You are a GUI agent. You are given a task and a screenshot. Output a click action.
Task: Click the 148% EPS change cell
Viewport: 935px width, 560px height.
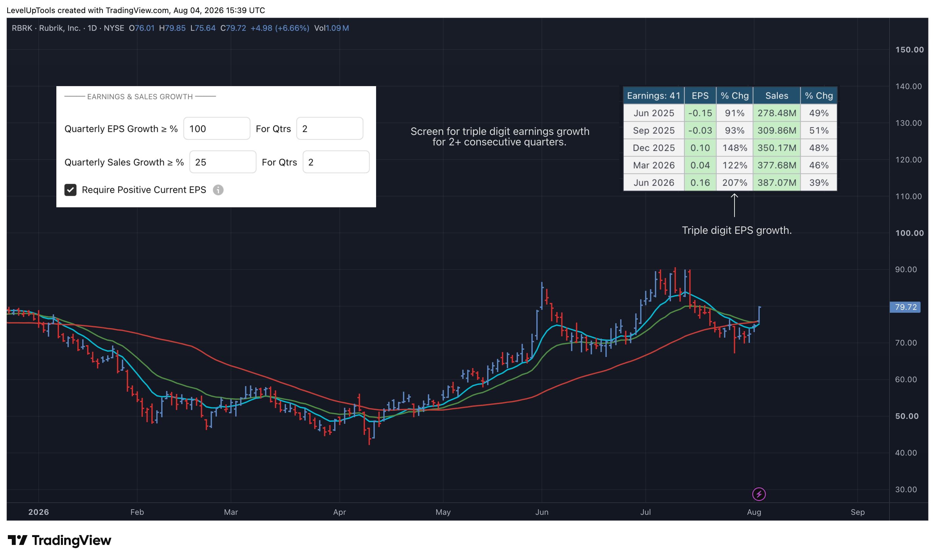click(x=735, y=148)
